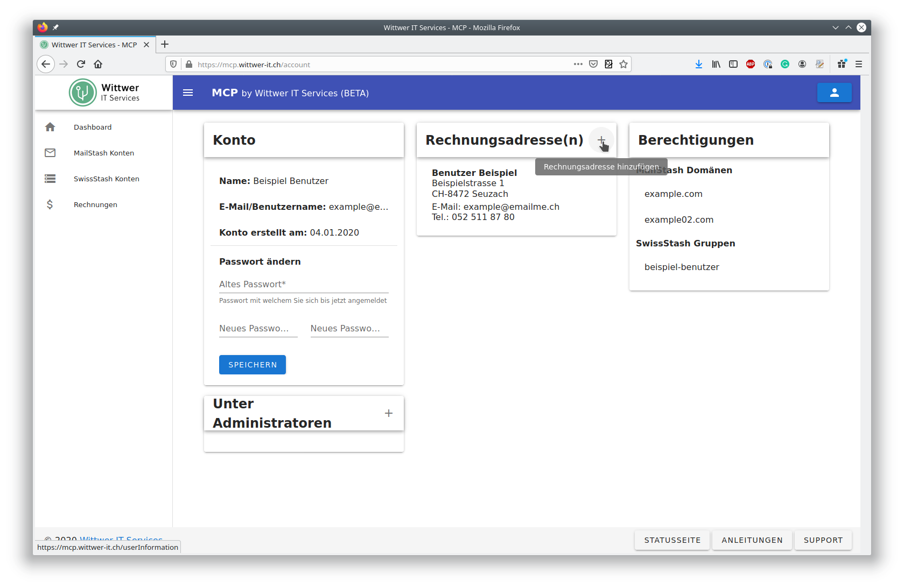
Task: Click the MailStash envelope icon
Action: click(x=50, y=153)
